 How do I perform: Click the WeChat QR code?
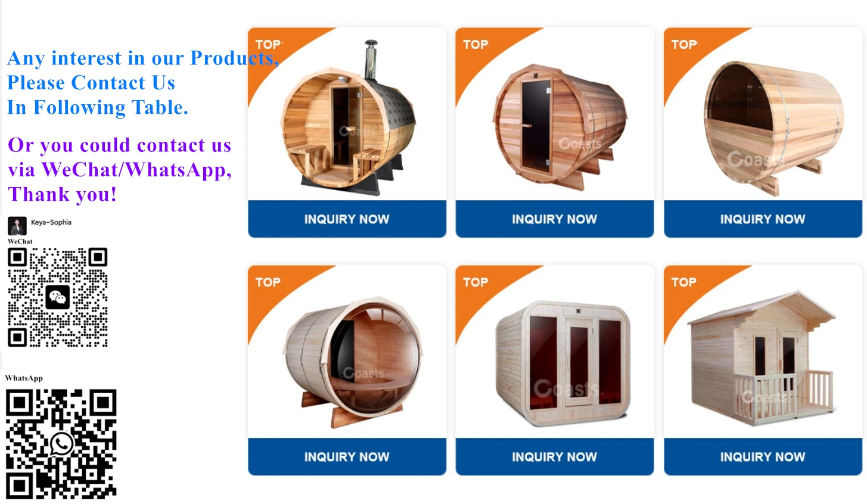(58, 297)
